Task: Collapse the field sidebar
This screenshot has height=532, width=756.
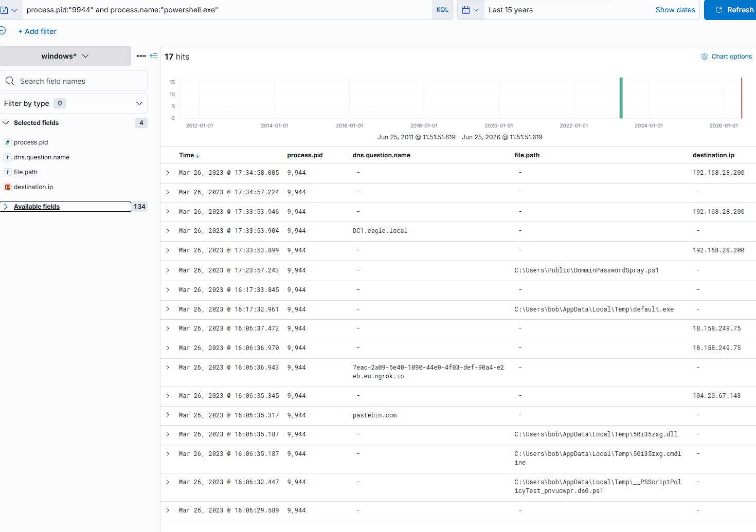Action: tap(154, 56)
